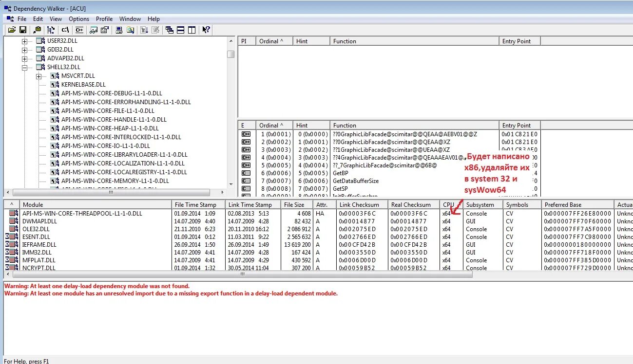Expand the GDI32.DLL tree node
This screenshot has height=364, width=633.
pos(24,50)
